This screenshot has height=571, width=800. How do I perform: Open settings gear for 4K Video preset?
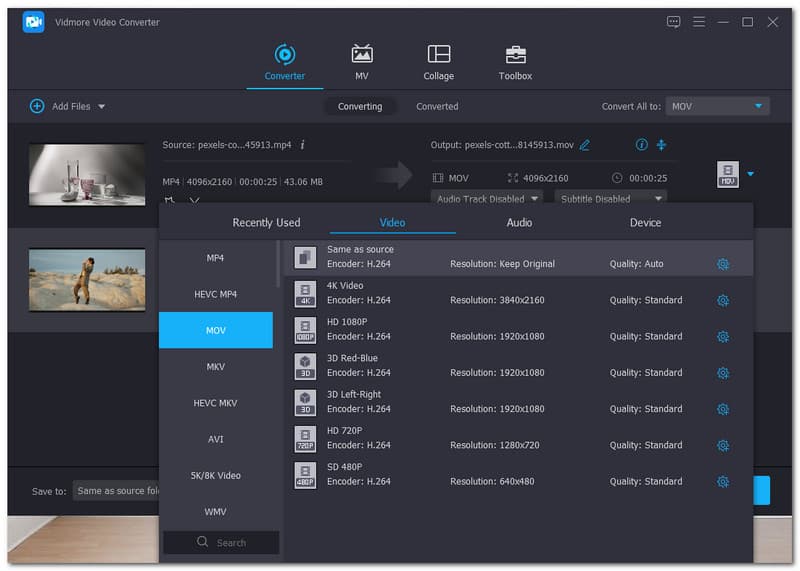tap(723, 300)
